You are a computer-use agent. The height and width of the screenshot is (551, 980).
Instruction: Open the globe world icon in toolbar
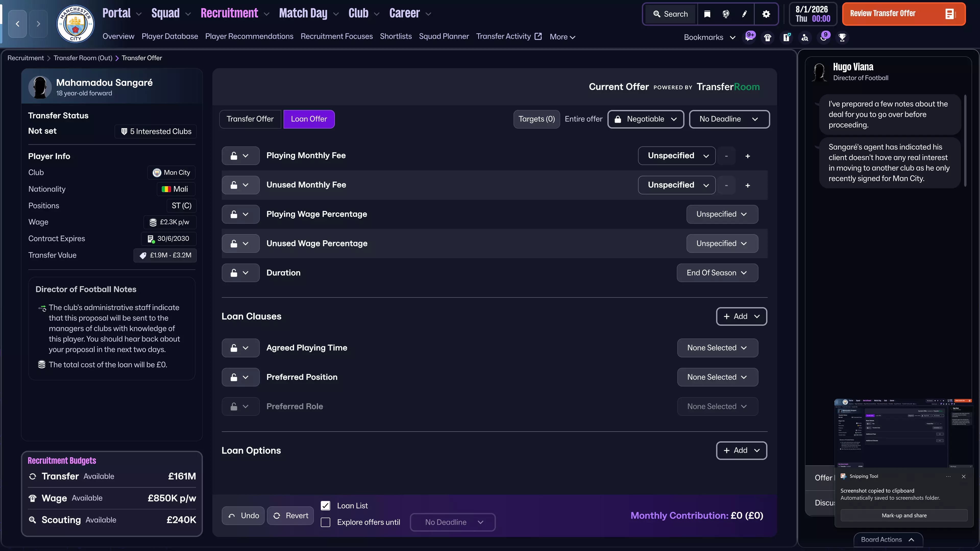click(726, 14)
